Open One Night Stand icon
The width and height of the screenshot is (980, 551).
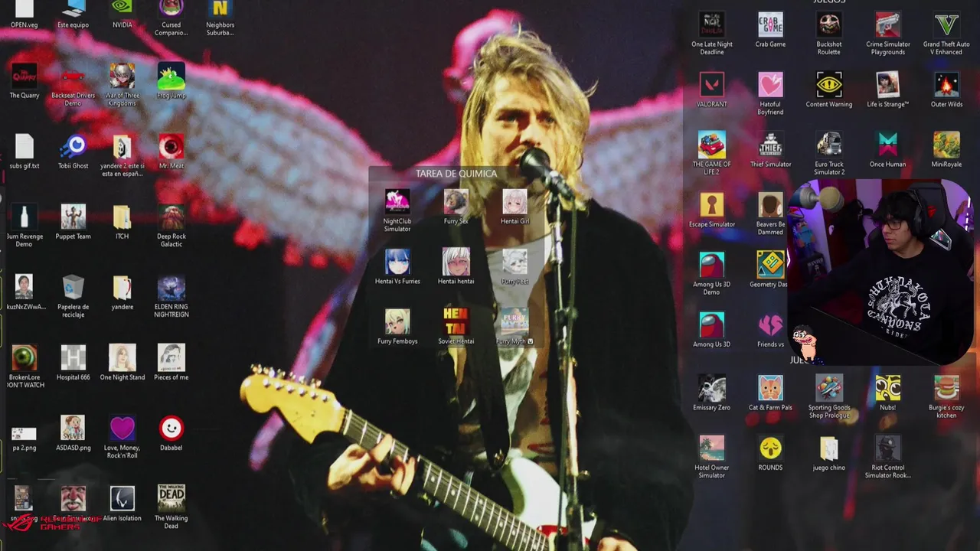pos(122,359)
